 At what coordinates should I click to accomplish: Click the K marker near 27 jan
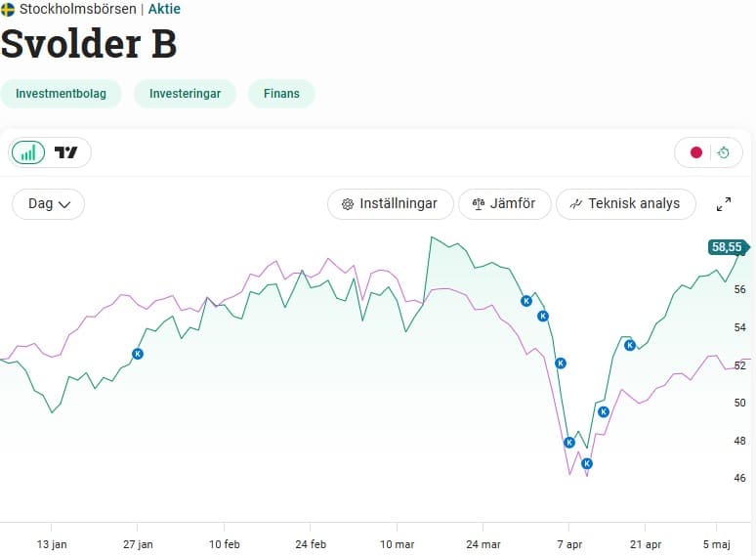point(137,354)
